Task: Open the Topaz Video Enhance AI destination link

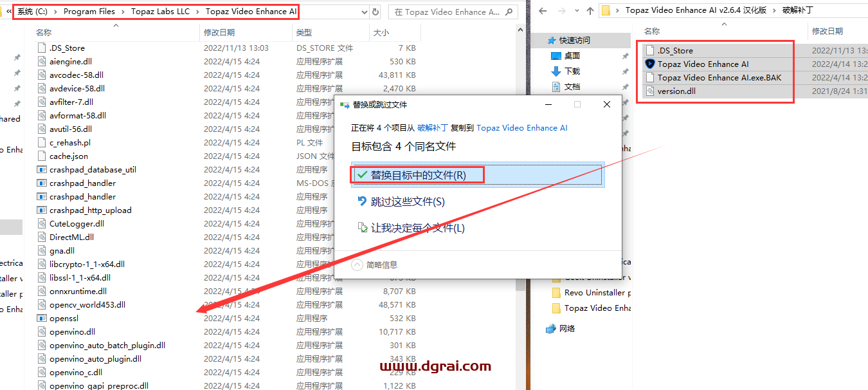Action: pos(522,128)
